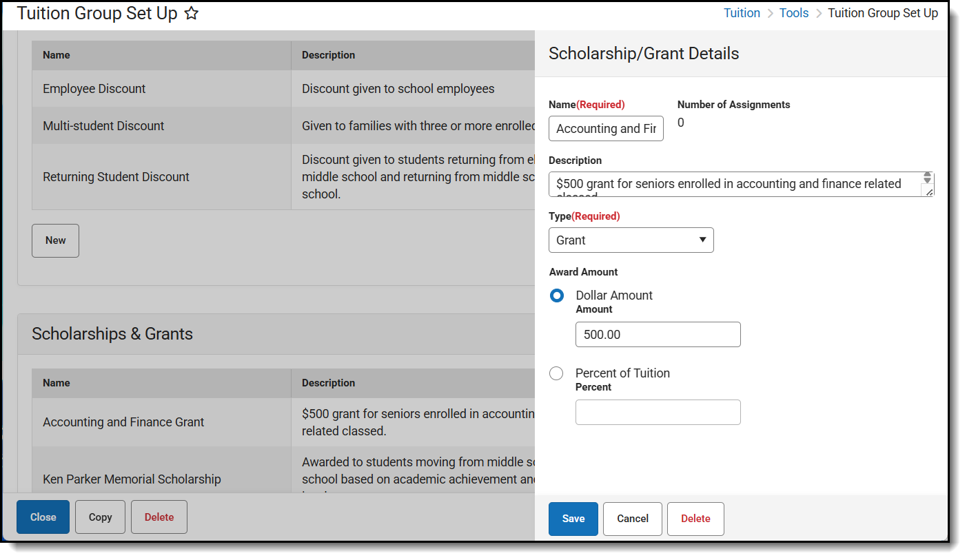Save the scholarship/grant details

click(573, 519)
